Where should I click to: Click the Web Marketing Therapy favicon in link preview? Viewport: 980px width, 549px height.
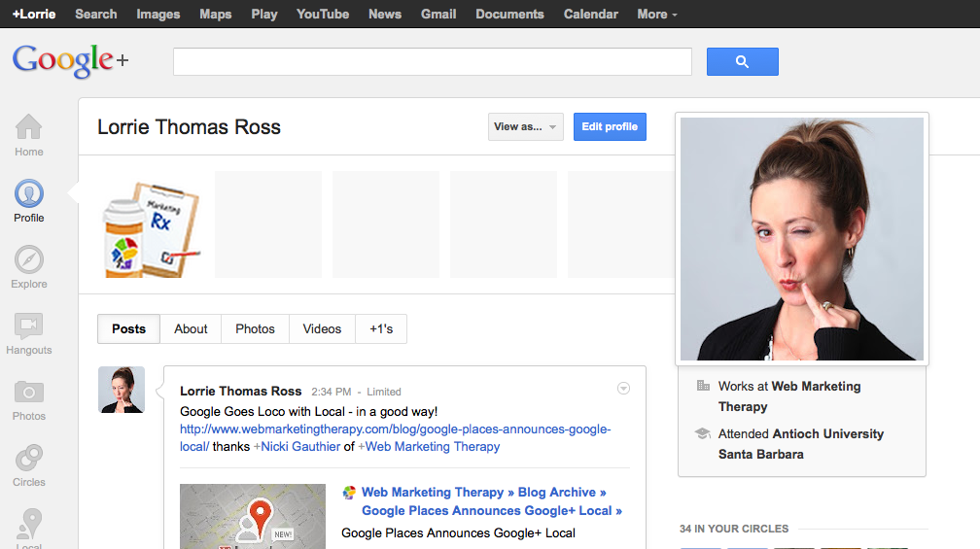tap(349, 493)
